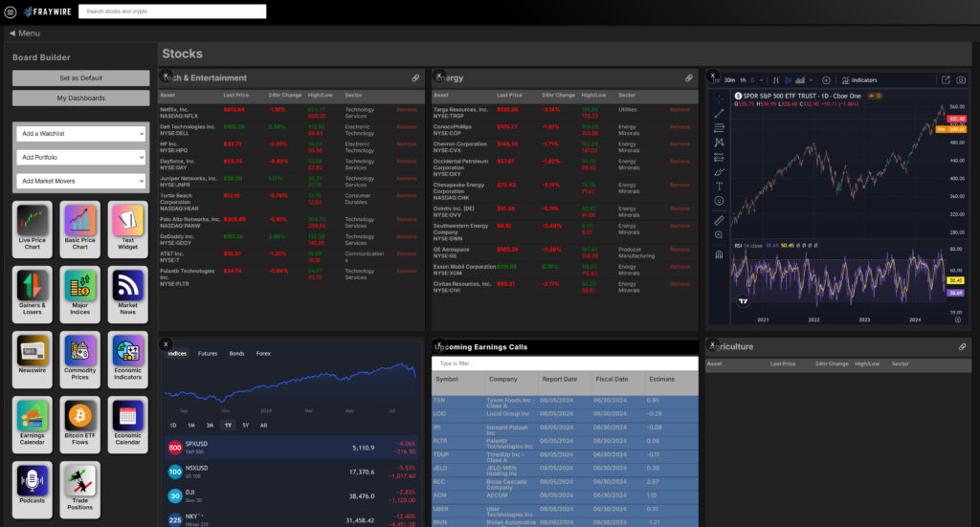Open My Dashboards
Image resolution: width=980 pixels, height=527 pixels.
(80, 98)
